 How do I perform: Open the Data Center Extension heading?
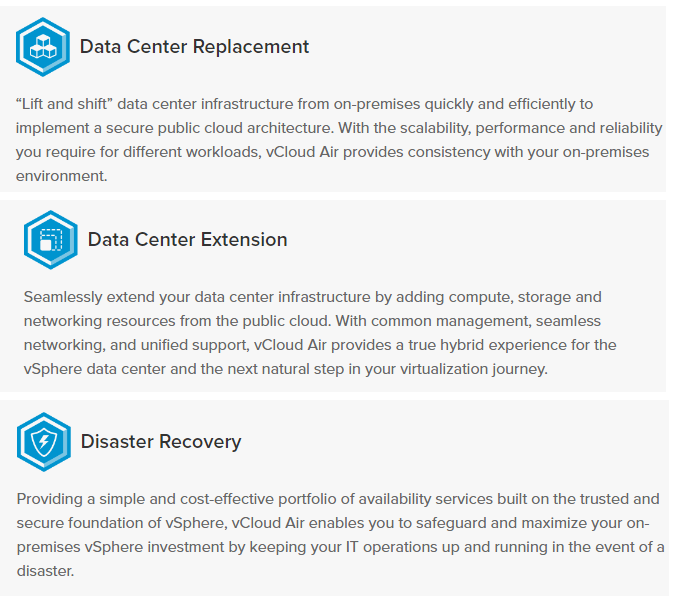[x=188, y=239]
